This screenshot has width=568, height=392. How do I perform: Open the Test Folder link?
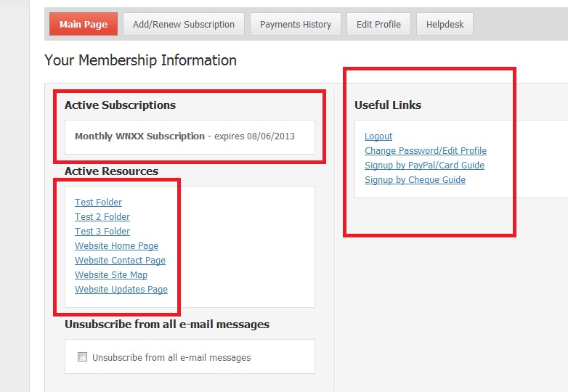click(x=98, y=203)
